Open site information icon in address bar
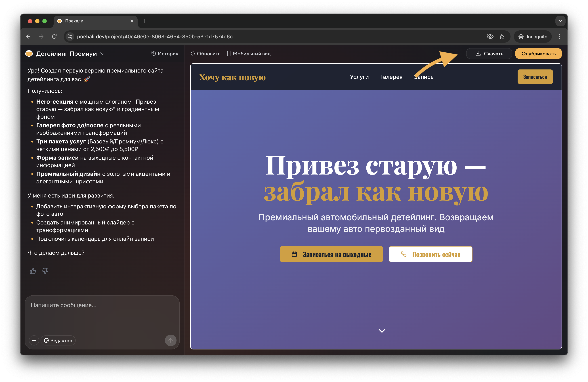This screenshot has width=588, height=382. tap(70, 37)
